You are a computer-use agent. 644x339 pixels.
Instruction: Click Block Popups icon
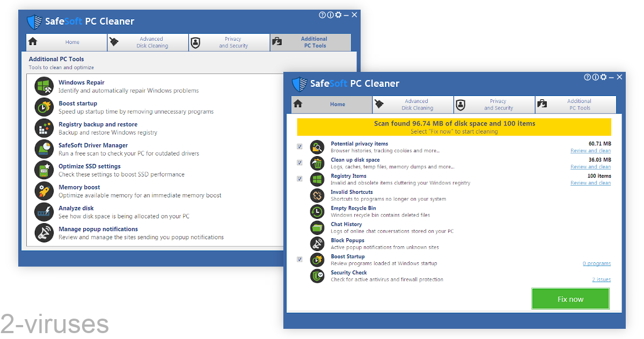pos(317,244)
